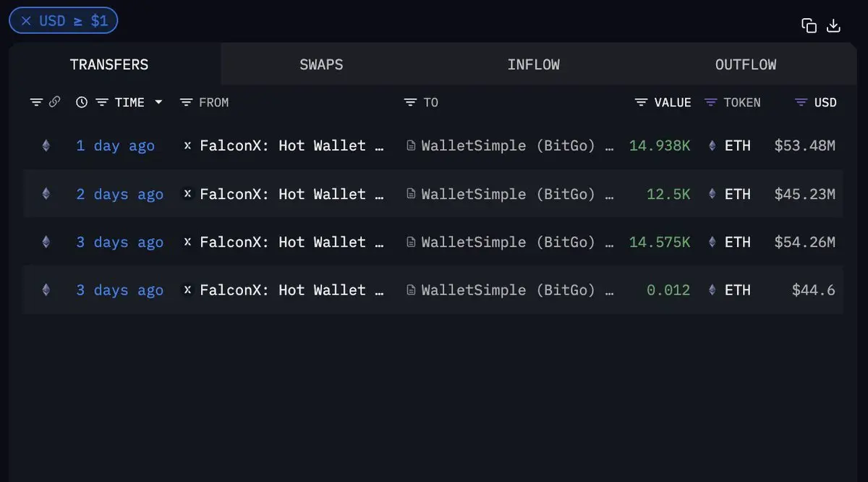868x482 pixels.
Task: Open WalletSimple (BitGo) in the 12.5K row
Action: click(517, 194)
